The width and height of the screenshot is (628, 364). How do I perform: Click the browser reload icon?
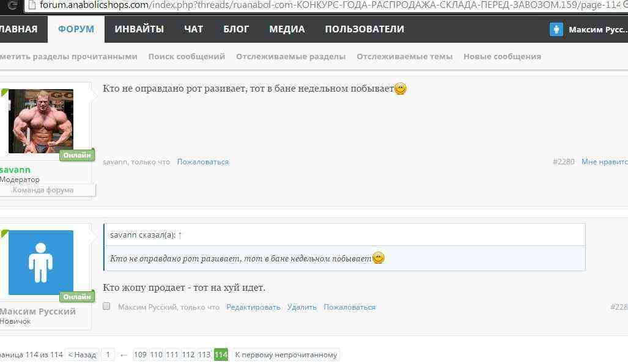[x=12, y=5]
